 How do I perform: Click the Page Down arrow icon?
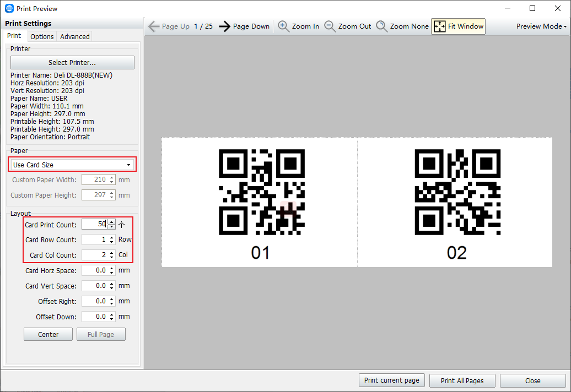(x=225, y=26)
